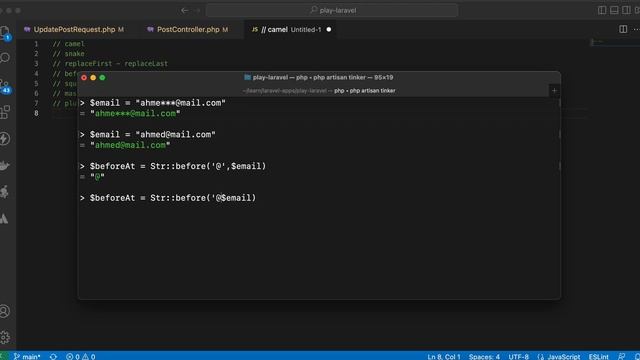Click the feedback icon next to ESLint
The width and height of the screenshot is (640, 360).
(622, 356)
